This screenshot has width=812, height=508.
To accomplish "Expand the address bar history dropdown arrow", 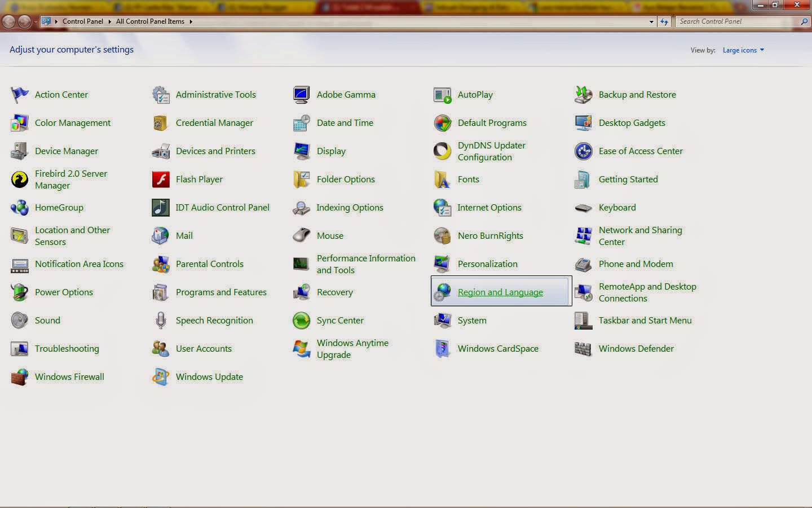I will 651,21.
